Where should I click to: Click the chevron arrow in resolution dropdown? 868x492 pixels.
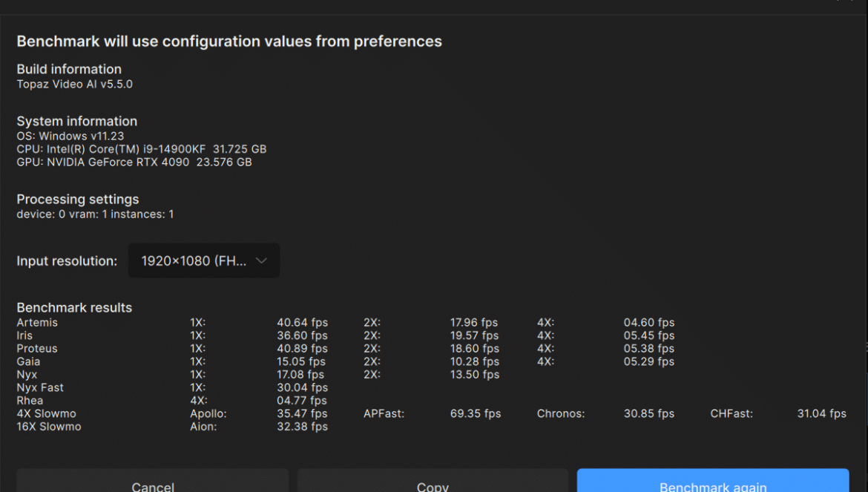261,260
